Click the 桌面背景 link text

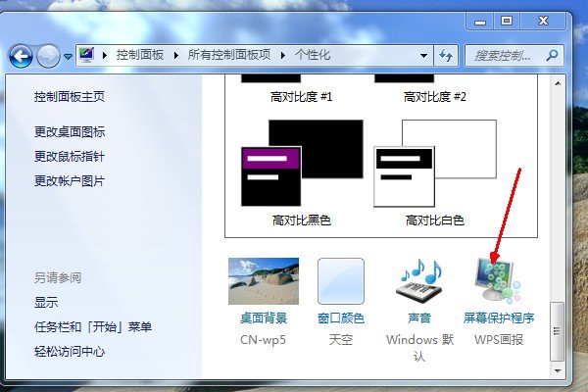[264, 318]
